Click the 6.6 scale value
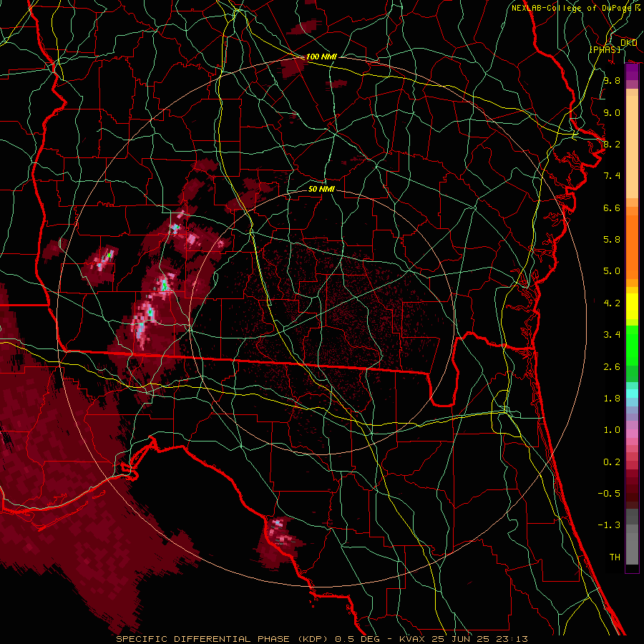This screenshot has height=644, width=644. point(612,208)
